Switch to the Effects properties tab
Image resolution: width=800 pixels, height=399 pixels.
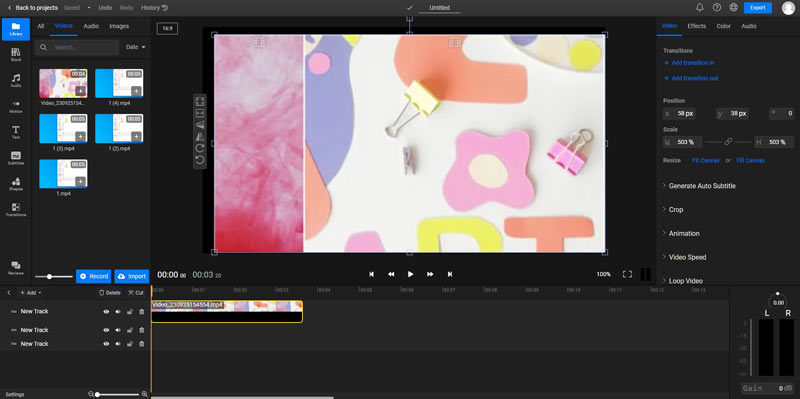click(x=696, y=26)
